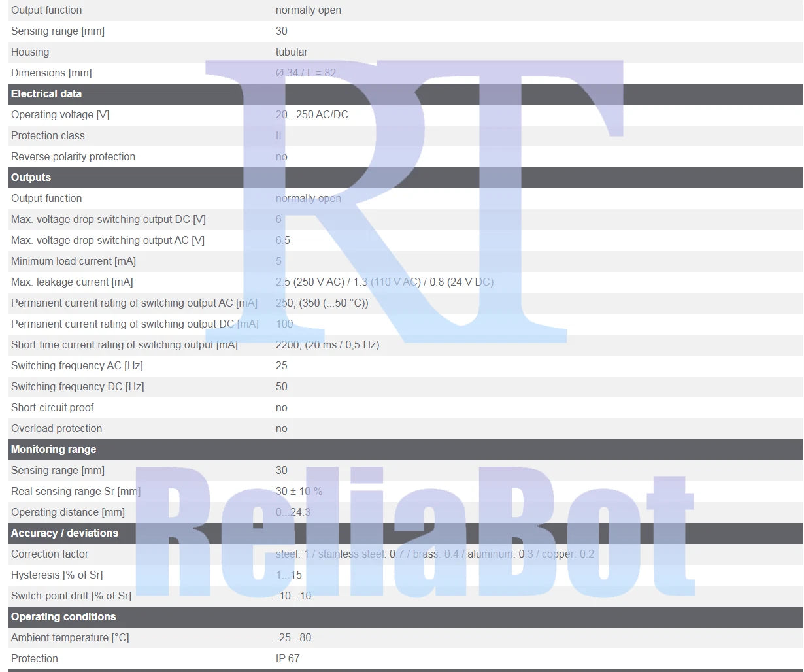804x672 pixels.
Task: Select the Outputs section header
Action: click(x=405, y=178)
